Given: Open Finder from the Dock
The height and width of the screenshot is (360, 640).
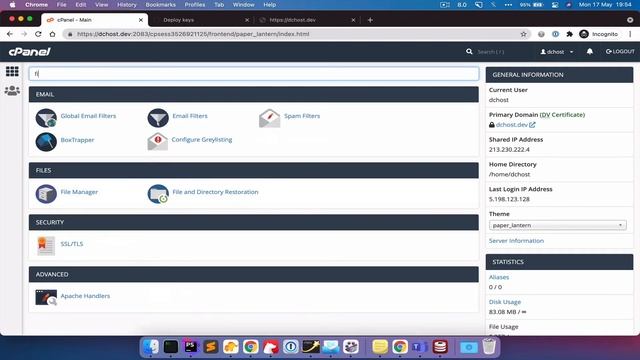Looking at the screenshot, I should point(151,347).
